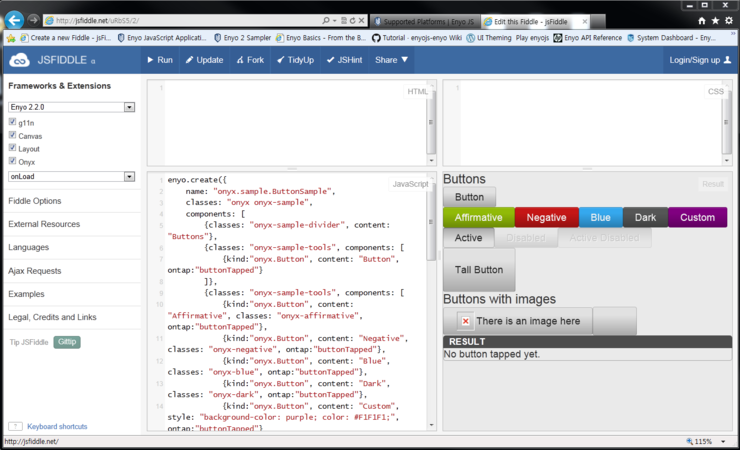
Task: Click the zoom magnifier in status bar
Action: point(690,442)
